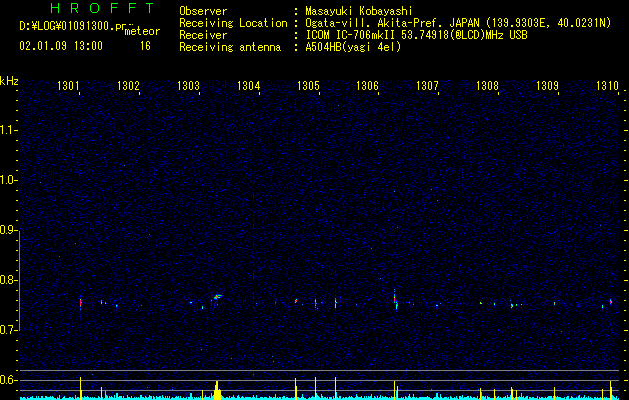629x400 pixels.
Task: Click the 1309 time marker
Action: 547,85
